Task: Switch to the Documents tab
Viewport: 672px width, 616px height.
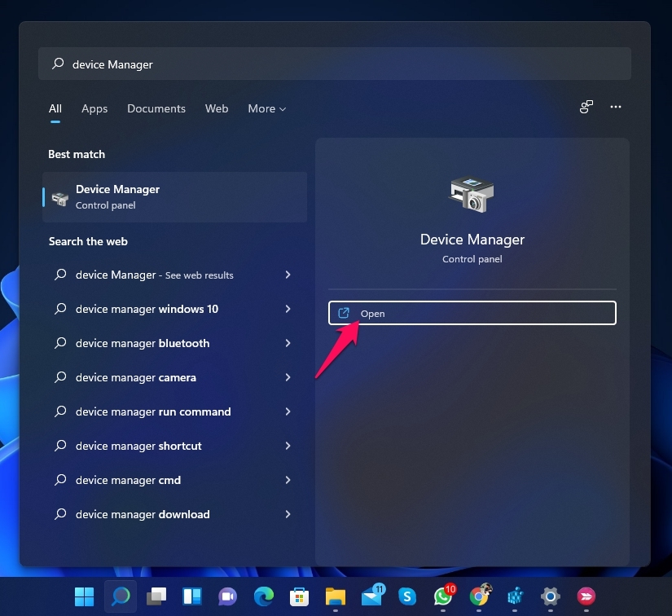Action: pos(156,108)
